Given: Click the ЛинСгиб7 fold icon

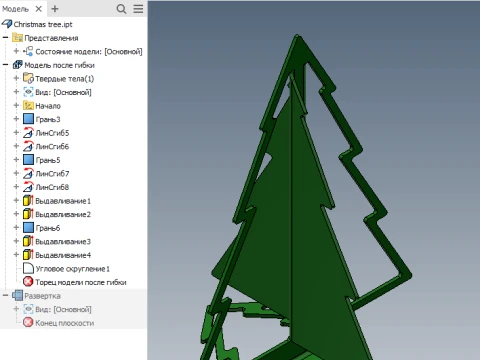Looking at the screenshot, I should click(28, 173).
